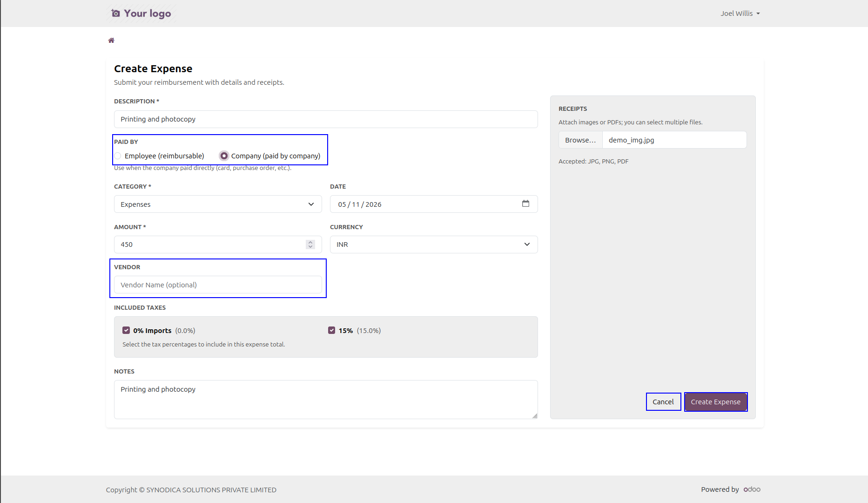Click the "Submit your reimbursement" subtitle
The image size is (868, 503).
(x=199, y=82)
